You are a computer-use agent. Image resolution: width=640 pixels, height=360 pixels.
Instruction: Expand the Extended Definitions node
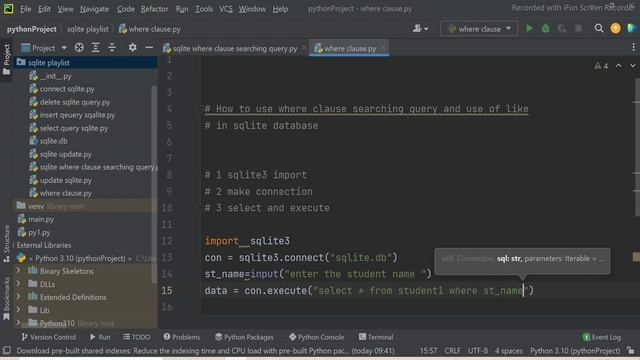[x=18, y=297]
